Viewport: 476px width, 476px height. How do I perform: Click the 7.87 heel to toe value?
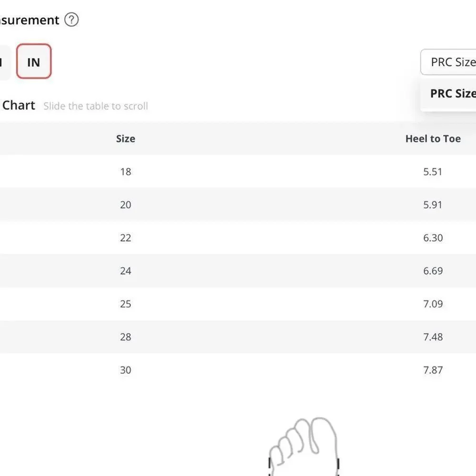[433, 370]
